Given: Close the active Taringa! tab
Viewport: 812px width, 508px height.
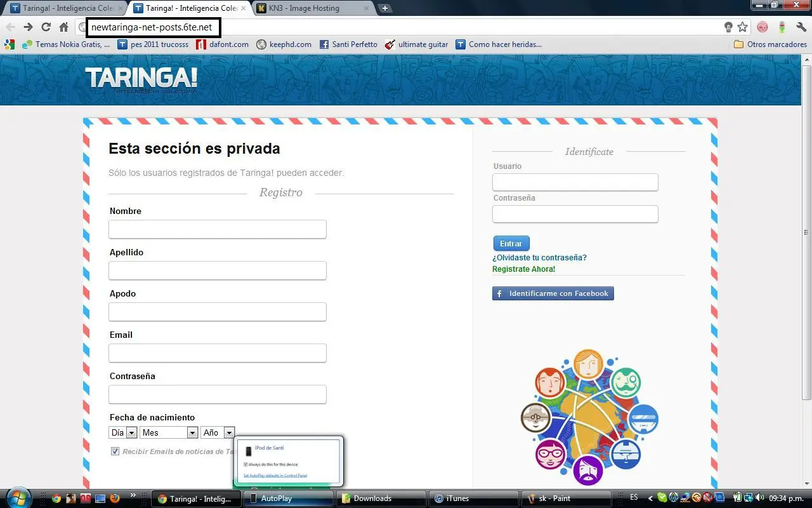Looking at the screenshot, I should tap(244, 8).
